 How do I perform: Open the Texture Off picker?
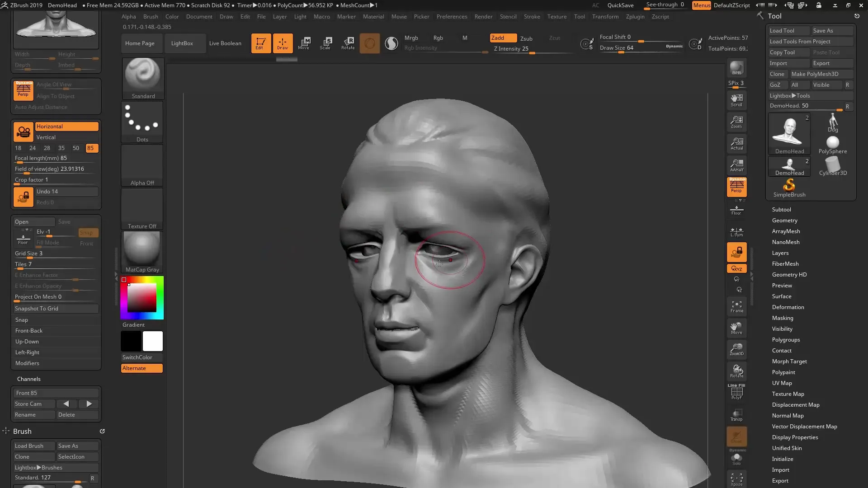142,208
